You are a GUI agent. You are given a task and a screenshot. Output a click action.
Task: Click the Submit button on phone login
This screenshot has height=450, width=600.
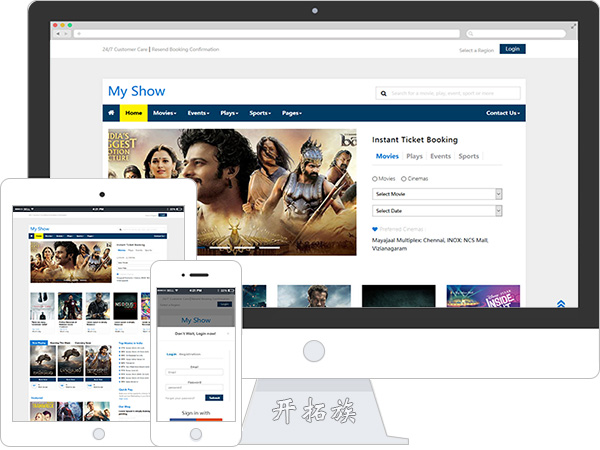tap(214, 398)
